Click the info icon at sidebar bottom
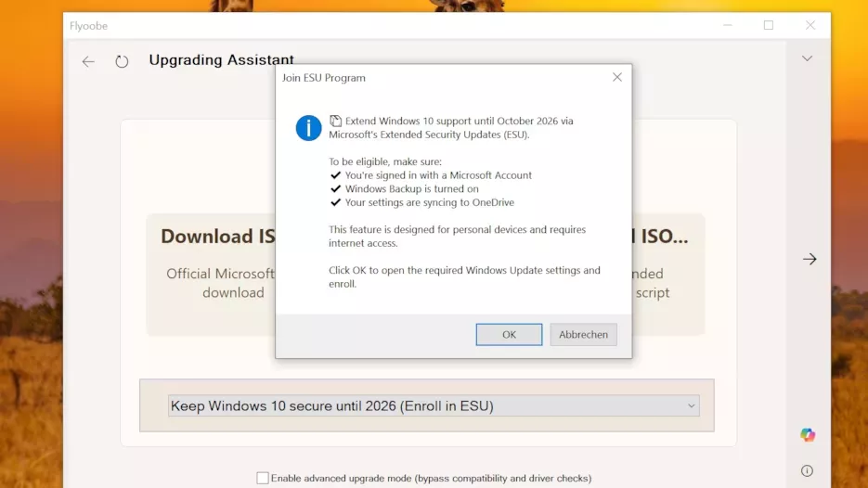 pyautogui.click(x=807, y=471)
